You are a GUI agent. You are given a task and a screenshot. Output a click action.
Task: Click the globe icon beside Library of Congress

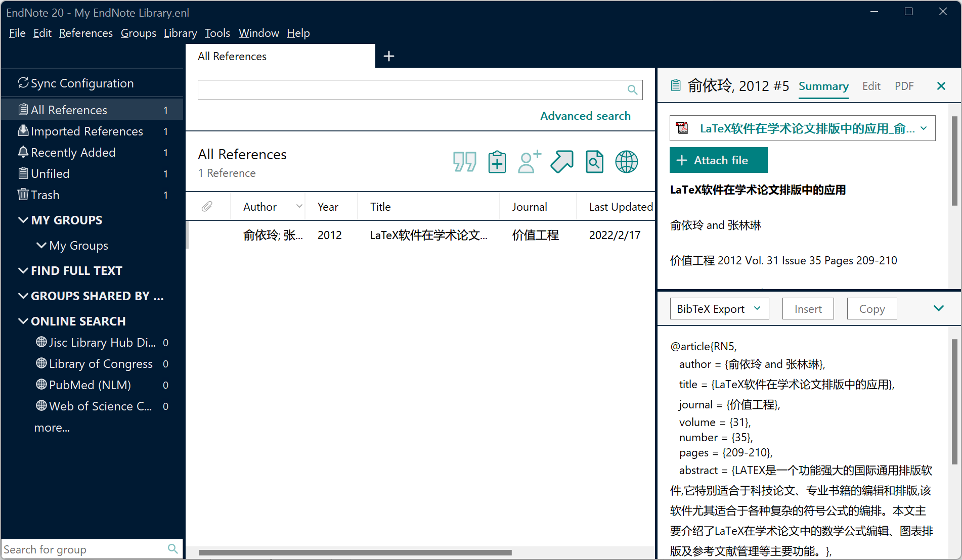pos(41,363)
